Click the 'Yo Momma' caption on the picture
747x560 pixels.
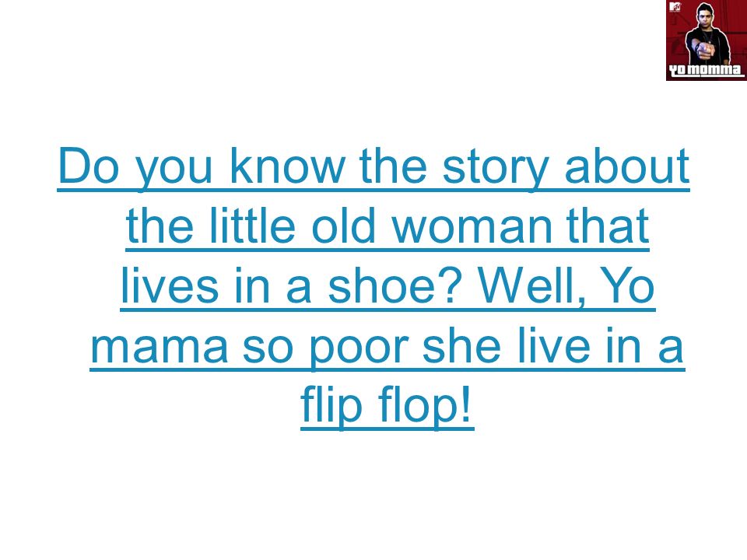706,70
